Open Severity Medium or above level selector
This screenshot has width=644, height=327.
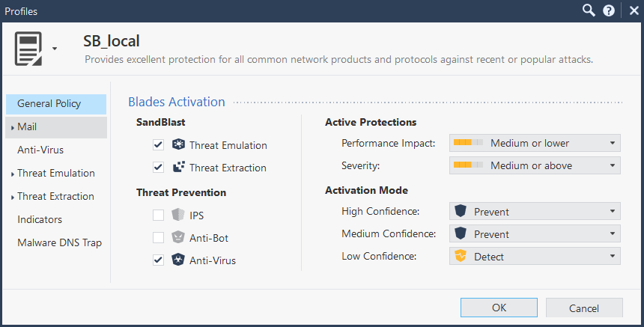(535, 165)
